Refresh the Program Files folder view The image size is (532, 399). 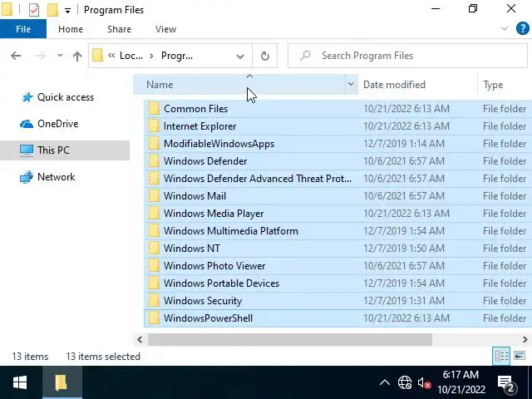[265, 56]
